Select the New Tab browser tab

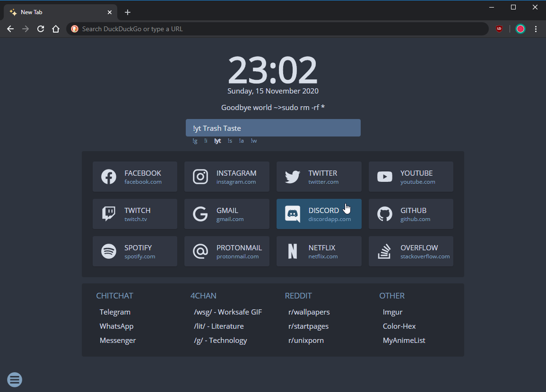(x=61, y=12)
